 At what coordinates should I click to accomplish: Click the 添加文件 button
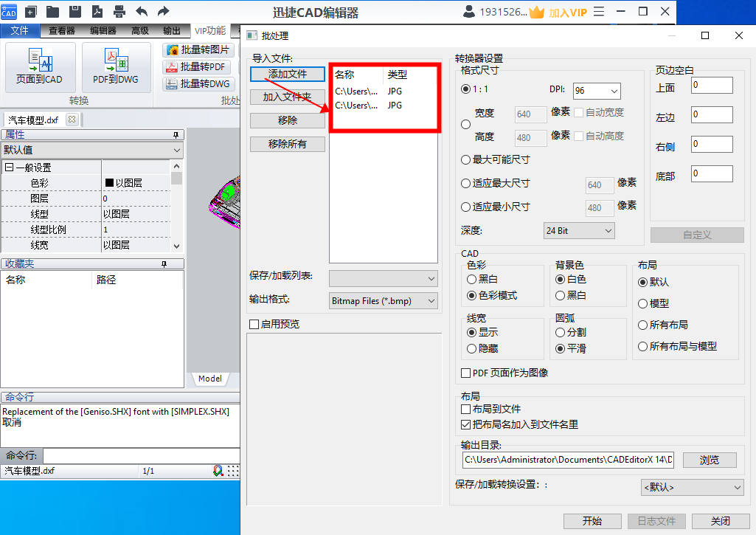click(x=288, y=74)
